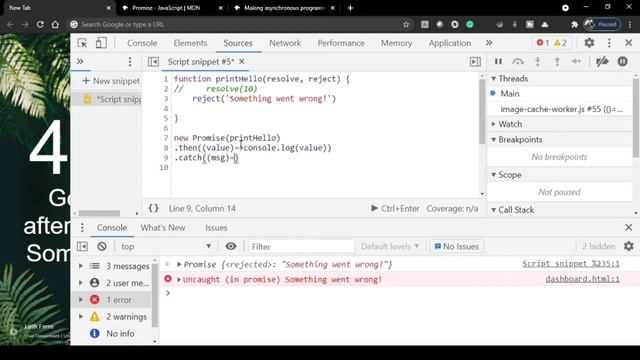Show more DevTools tabs chevron
640x360 pixels.
(x=489, y=43)
